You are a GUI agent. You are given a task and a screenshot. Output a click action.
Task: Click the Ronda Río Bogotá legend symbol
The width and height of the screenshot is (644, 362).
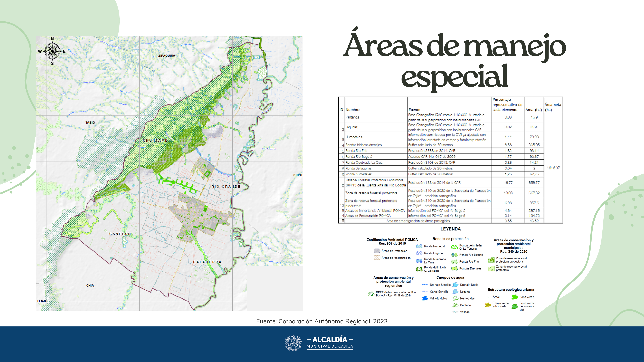[x=455, y=255]
